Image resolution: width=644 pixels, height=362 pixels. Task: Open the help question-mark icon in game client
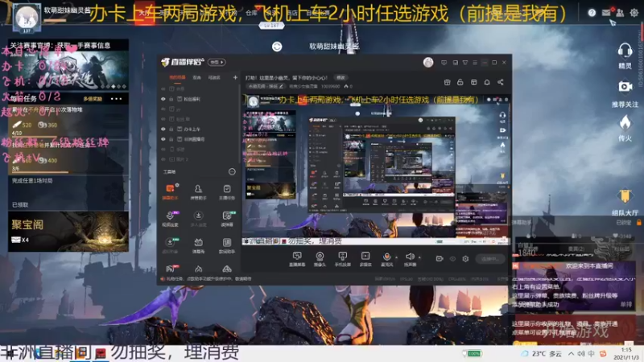tap(592, 13)
